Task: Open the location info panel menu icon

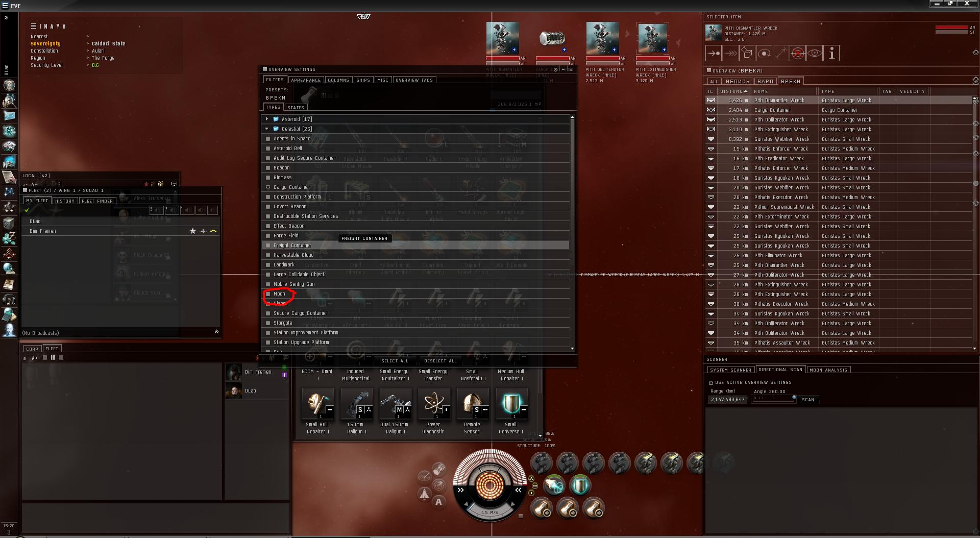Action: (33, 26)
